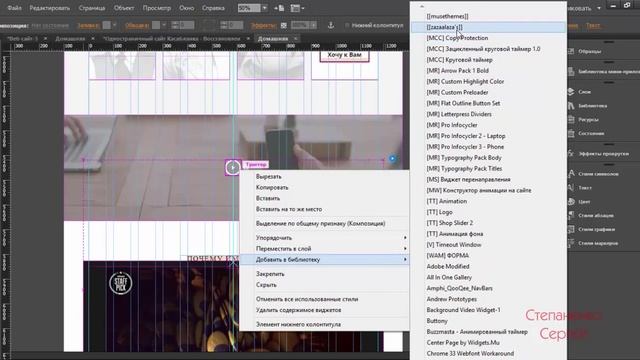640x360 pixels.
Task: Click the stroke color swatch
Action: point(156,25)
